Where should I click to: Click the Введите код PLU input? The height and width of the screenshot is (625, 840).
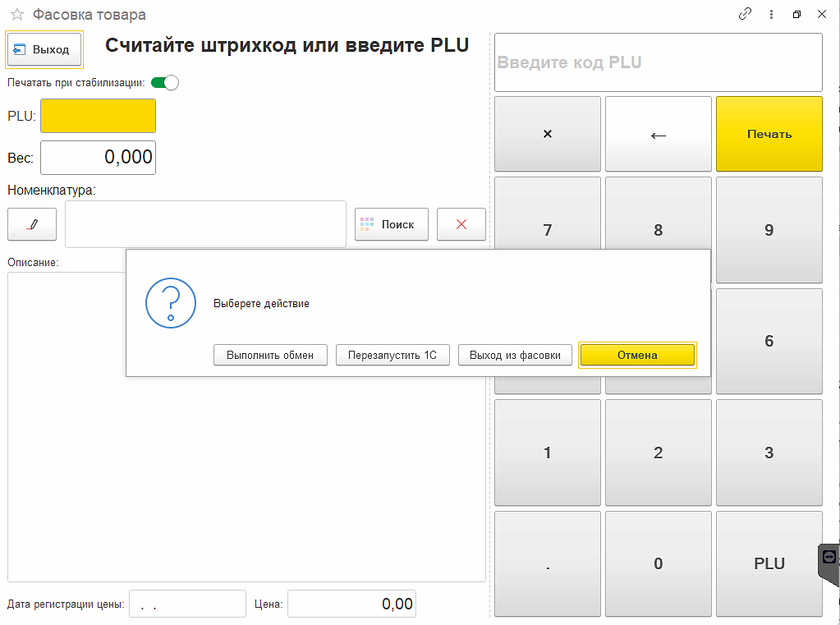tap(659, 62)
